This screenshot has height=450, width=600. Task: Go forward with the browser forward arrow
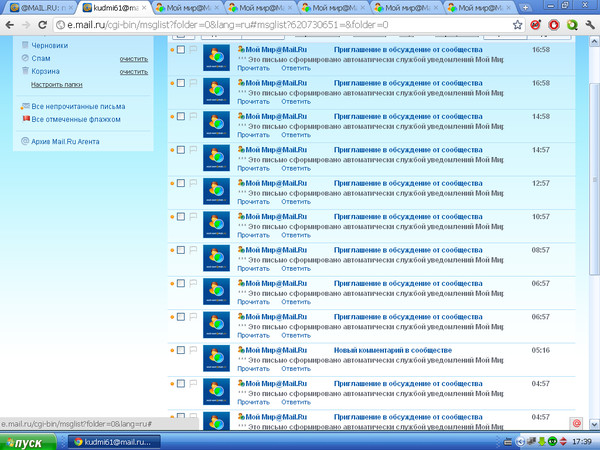pos(26,25)
